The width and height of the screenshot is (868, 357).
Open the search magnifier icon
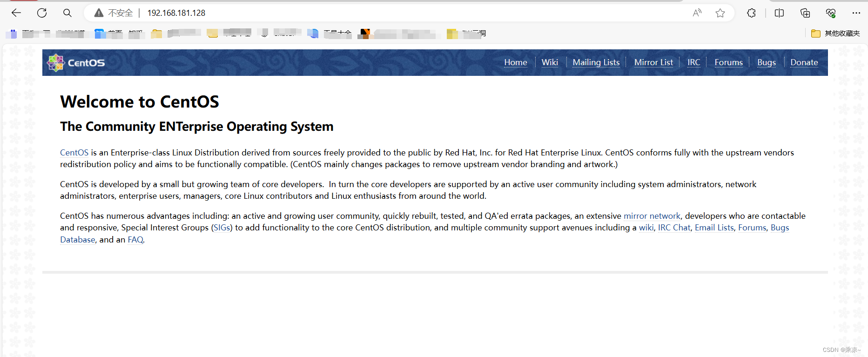[x=67, y=13]
